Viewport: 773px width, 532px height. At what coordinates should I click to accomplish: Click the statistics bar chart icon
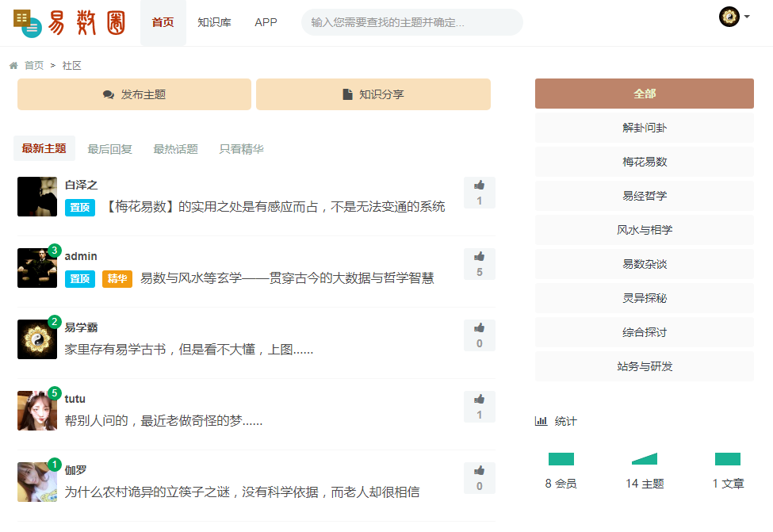[541, 421]
